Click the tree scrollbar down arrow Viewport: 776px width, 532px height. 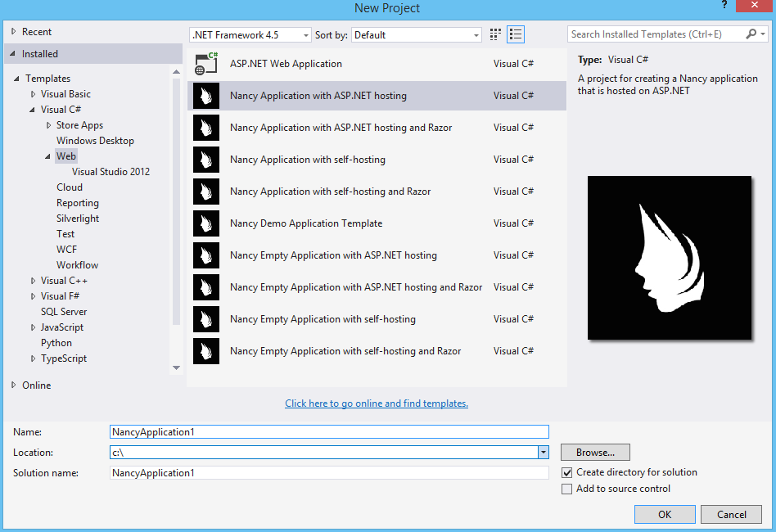[176, 367]
